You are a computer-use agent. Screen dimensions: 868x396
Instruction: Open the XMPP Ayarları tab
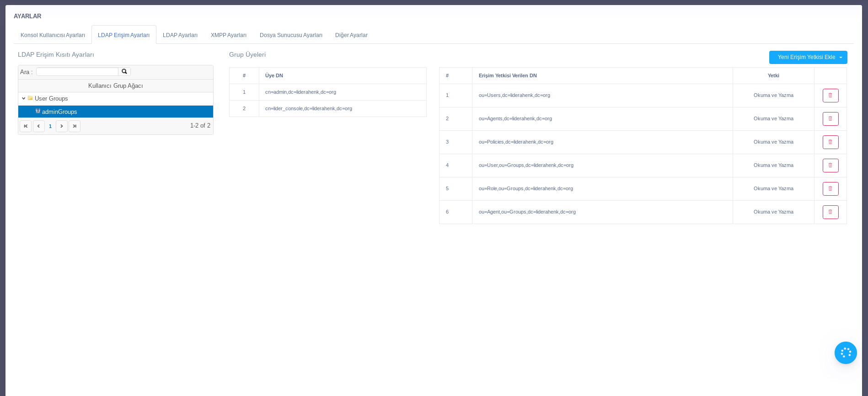pos(228,35)
